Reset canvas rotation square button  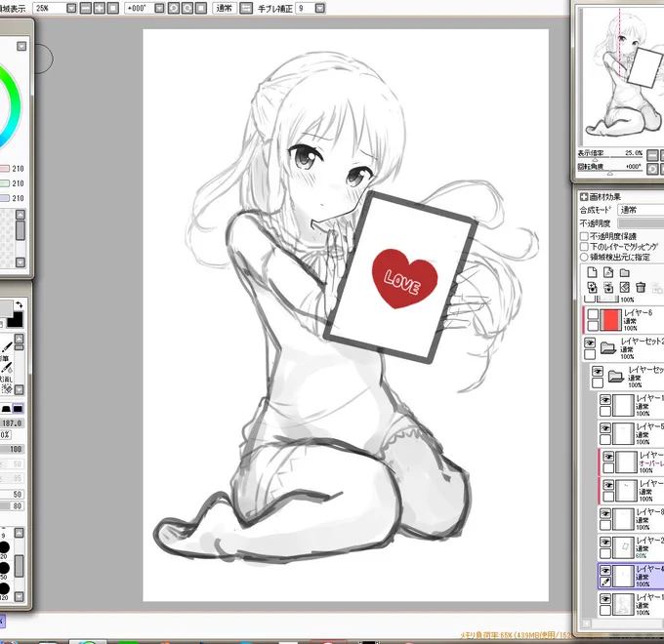point(201,8)
